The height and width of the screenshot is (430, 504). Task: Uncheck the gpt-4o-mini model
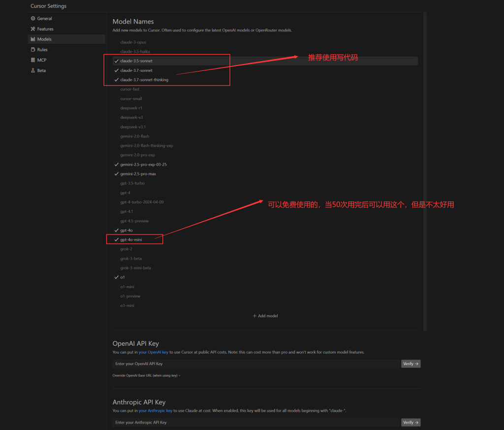(116, 239)
